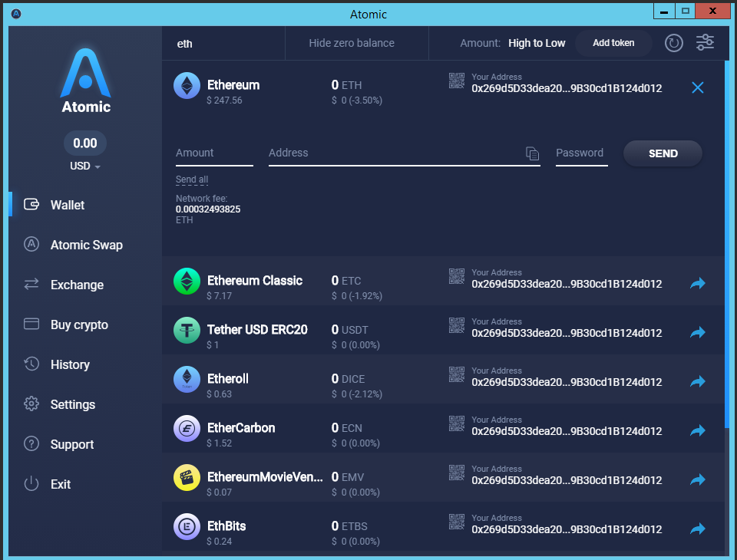Image resolution: width=737 pixels, height=560 pixels.
Task: Show QR code for EtherCarbon address
Action: tap(456, 423)
